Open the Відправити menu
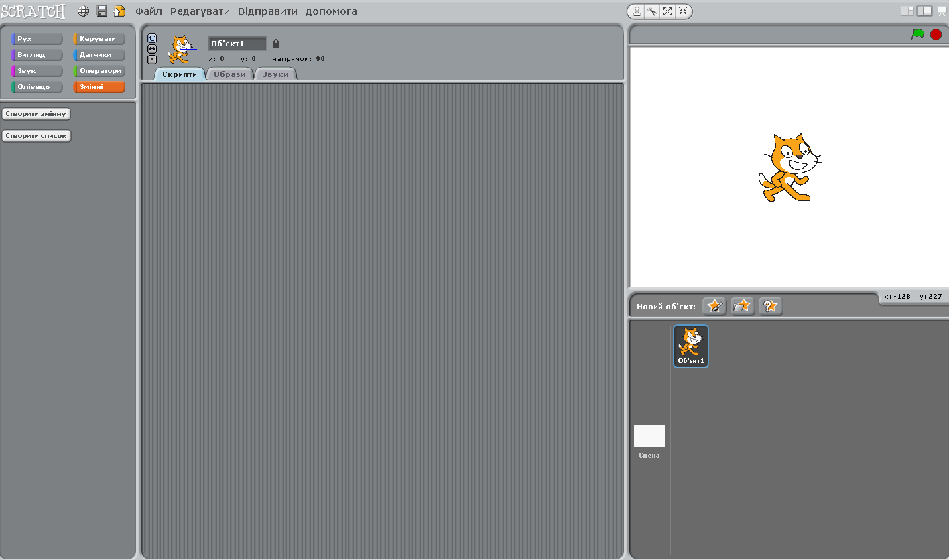The height and width of the screenshot is (560, 949). point(267,11)
